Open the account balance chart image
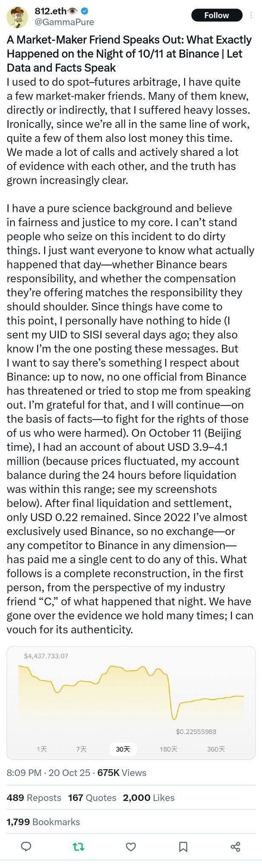This screenshot has width=262, height=868. (x=131, y=695)
